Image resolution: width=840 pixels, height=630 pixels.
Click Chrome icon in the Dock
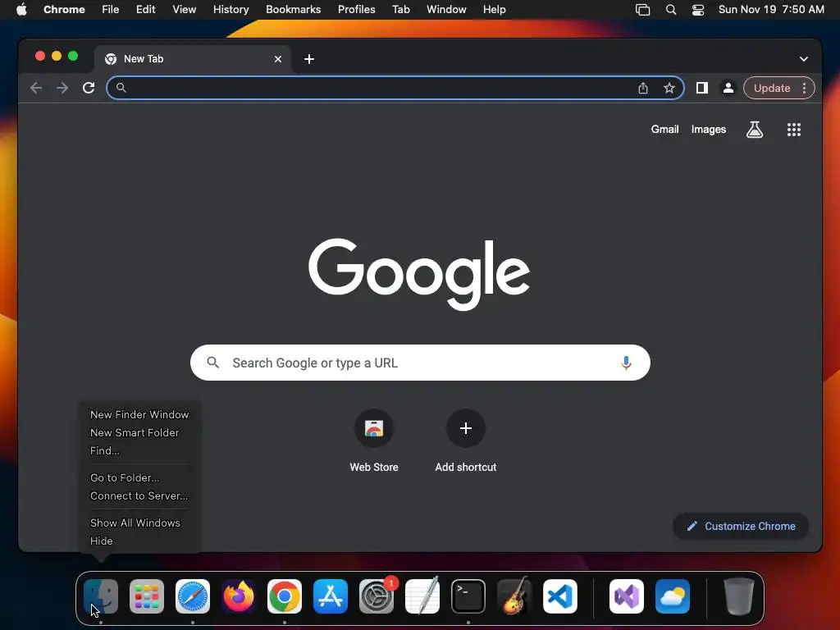pyautogui.click(x=285, y=596)
